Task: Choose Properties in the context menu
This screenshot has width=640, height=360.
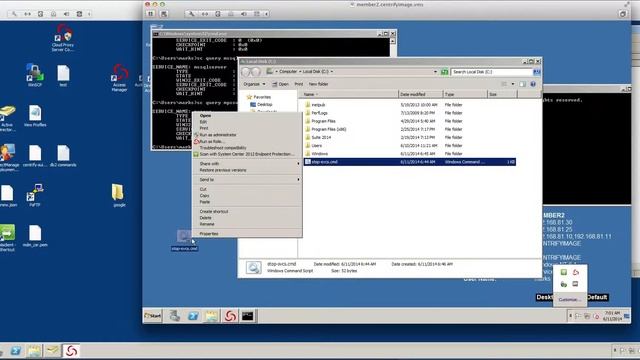Action: pyautogui.click(x=247, y=233)
